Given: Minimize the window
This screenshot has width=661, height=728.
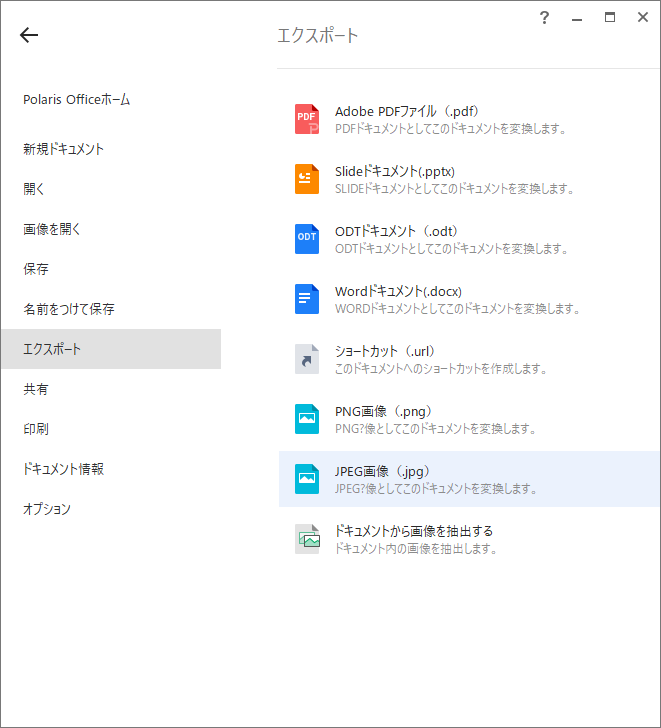Looking at the screenshot, I should (x=577, y=20).
